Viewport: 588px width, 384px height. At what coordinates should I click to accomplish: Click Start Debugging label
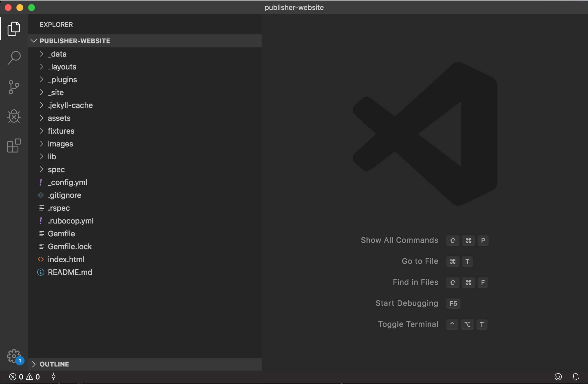407,303
